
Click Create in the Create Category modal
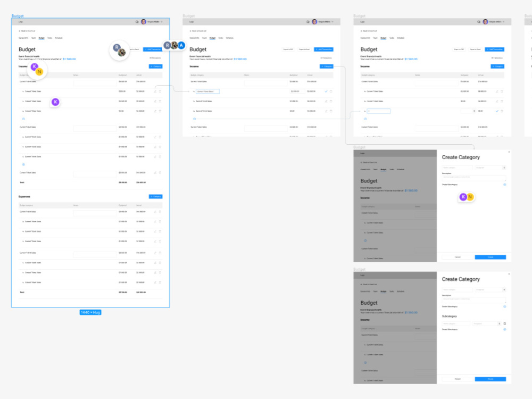pyautogui.click(x=491, y=256)
